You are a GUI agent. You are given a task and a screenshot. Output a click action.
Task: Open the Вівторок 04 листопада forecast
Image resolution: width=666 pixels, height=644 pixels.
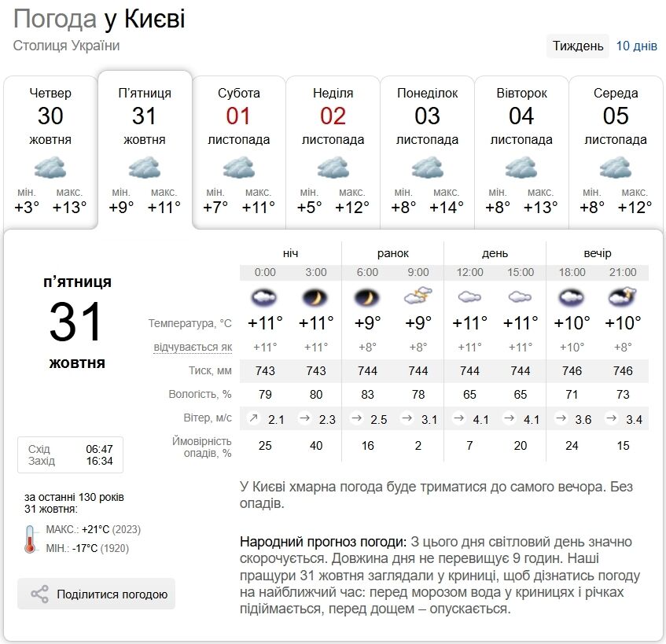[x=522, y=149]
